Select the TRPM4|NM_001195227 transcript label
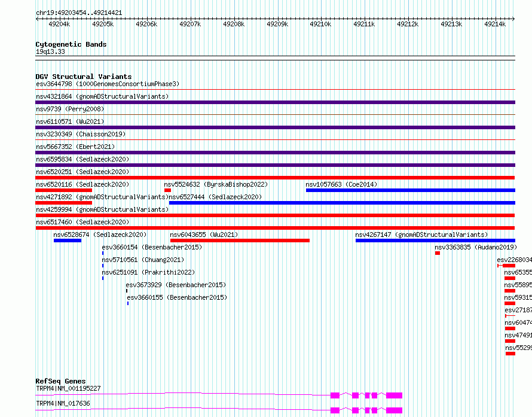 point(68,388)
